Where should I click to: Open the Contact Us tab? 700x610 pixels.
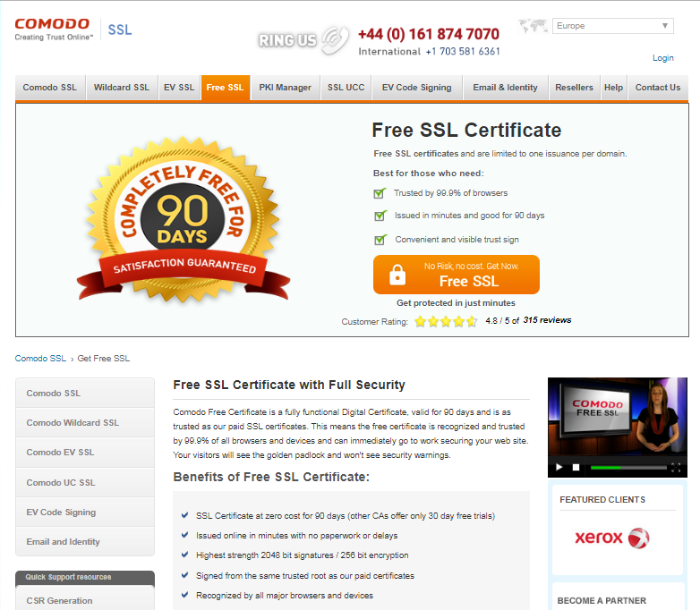coord(658,88)
